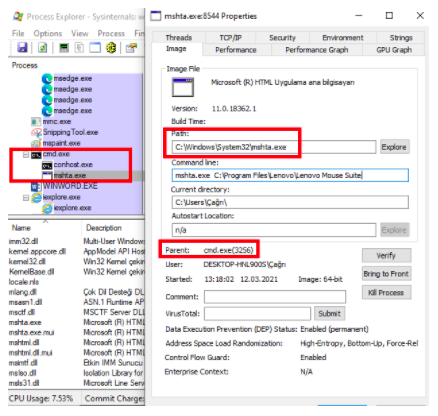Select the mshta.exe process in tree
The height and width of the screenshot is (416, 438).
pos(64,175)
